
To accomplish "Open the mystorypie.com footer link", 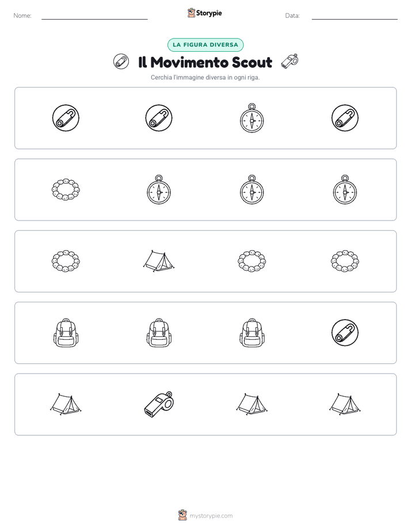I will 211,516.
